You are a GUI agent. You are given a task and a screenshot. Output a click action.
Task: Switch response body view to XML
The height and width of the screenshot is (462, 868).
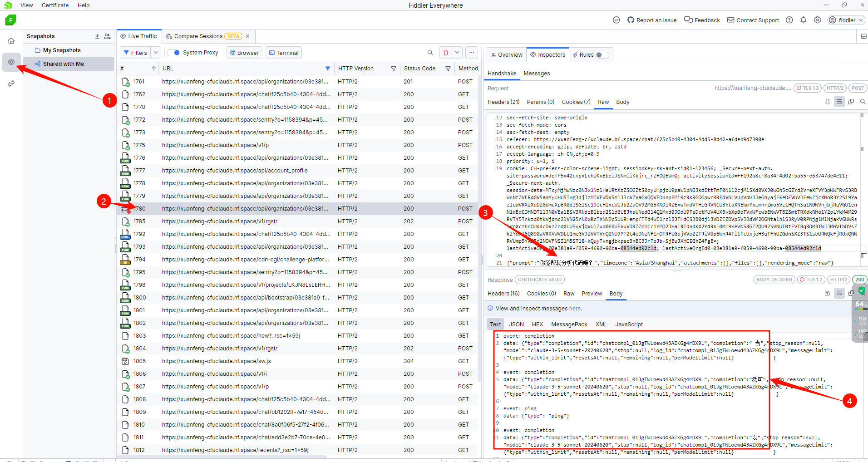click(601, 324)
